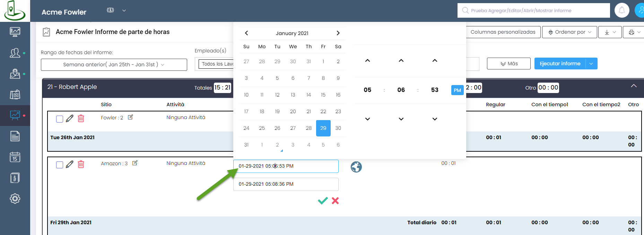Check the checkbox in Amazon : 3 row
The height and width of the screenshot is (235, 644).
(60, 165)
